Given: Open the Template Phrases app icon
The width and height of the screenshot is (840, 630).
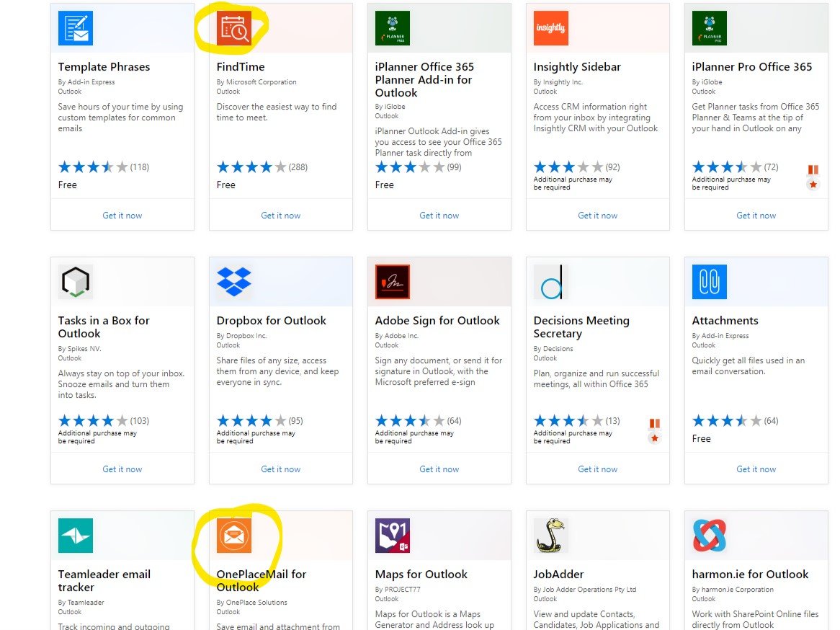Looking at the screenshot, I should pyautogui.click(x=76, y=28).
